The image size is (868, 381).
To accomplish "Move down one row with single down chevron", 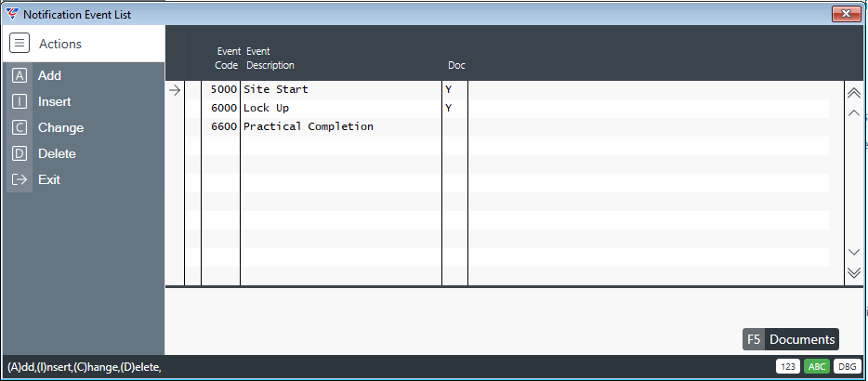I will pyautogui.click(x=854, y=252).
